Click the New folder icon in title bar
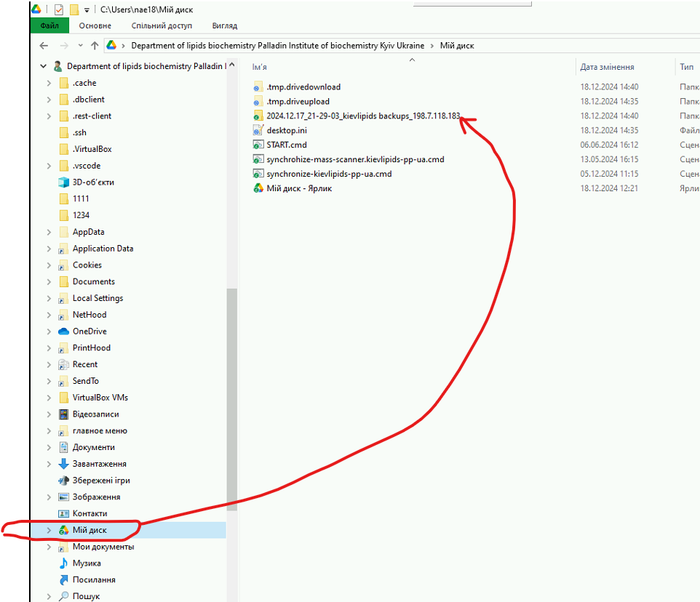This screenshot has width=700, height=602. (73, 9)
